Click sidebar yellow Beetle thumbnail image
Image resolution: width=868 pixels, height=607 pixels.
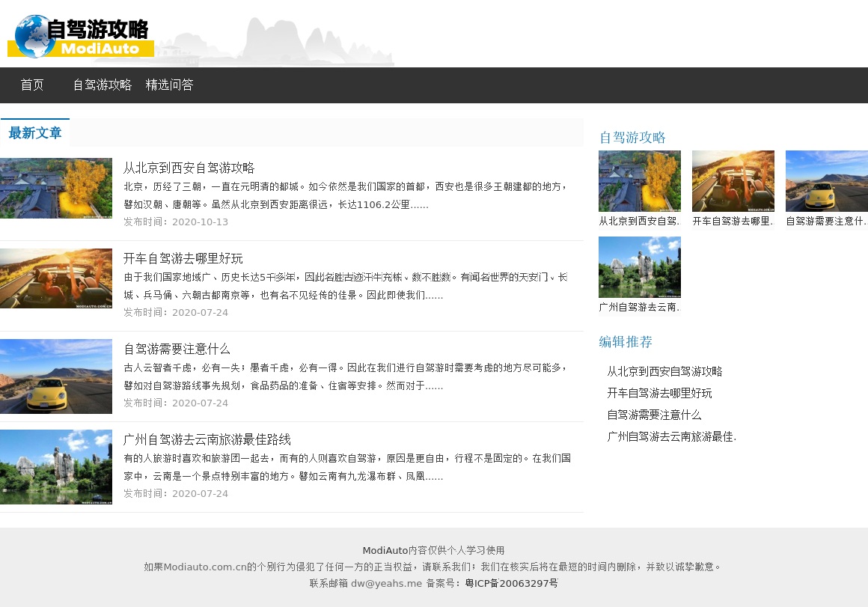point(826,181)
